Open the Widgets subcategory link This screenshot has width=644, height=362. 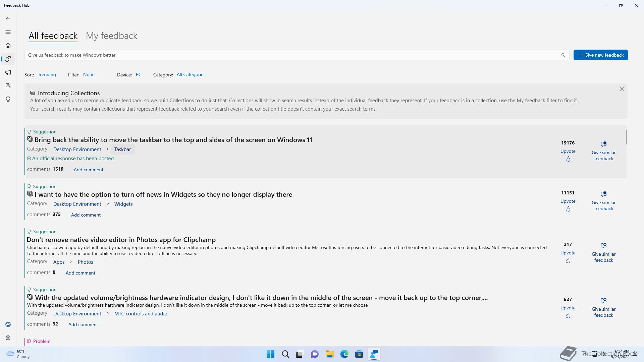point(123,204)
